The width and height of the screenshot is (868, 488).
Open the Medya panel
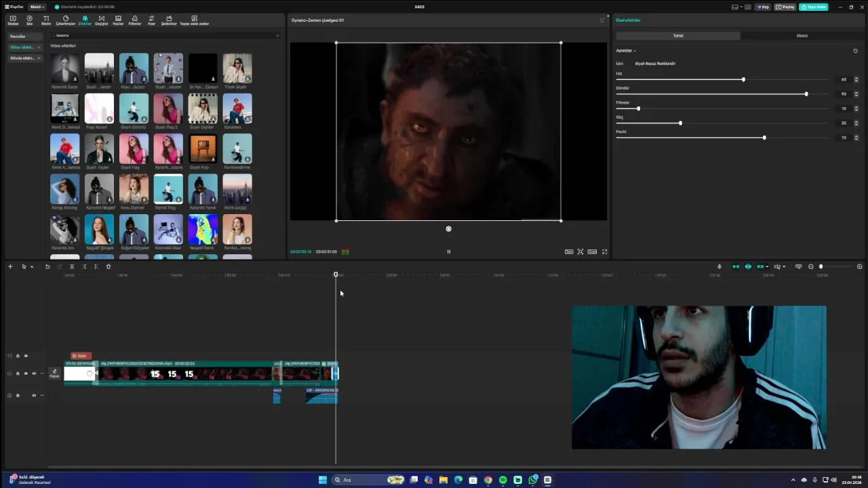[13, 20]
